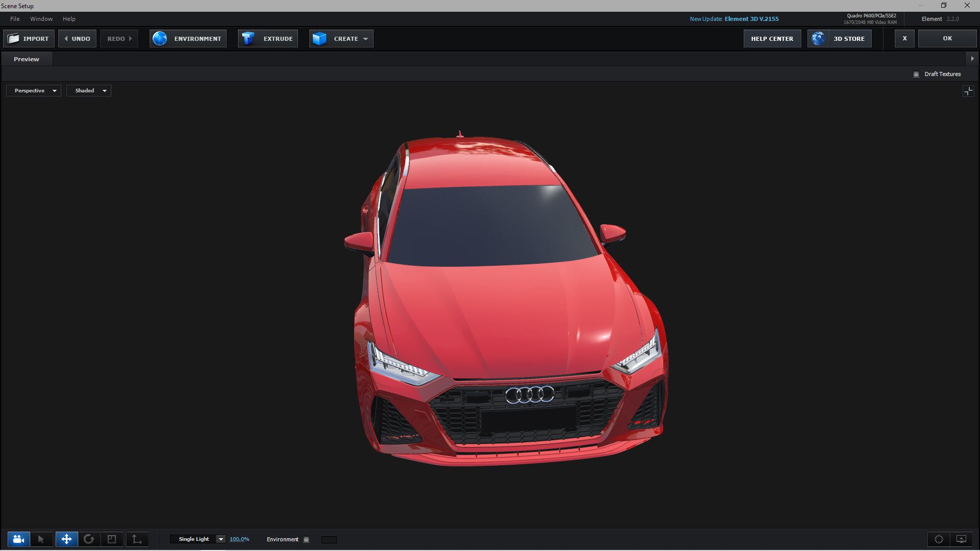Activate the move tool
The image size is (980, 551).
click(66, 539)
